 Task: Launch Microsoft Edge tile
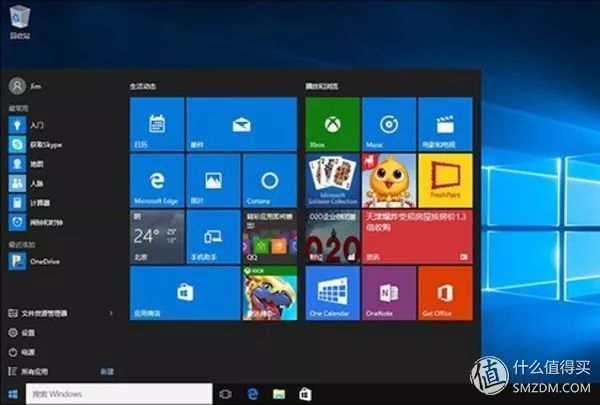coord(157,180)
